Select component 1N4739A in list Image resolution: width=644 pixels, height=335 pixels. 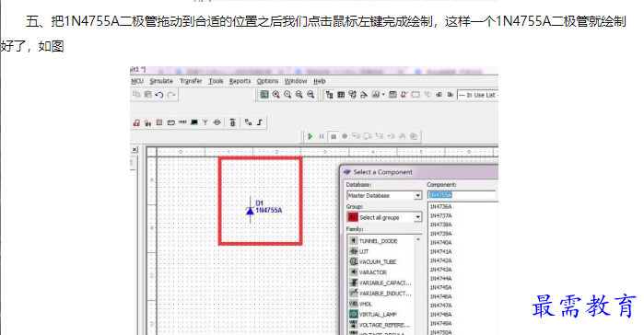tap(440, 234)
